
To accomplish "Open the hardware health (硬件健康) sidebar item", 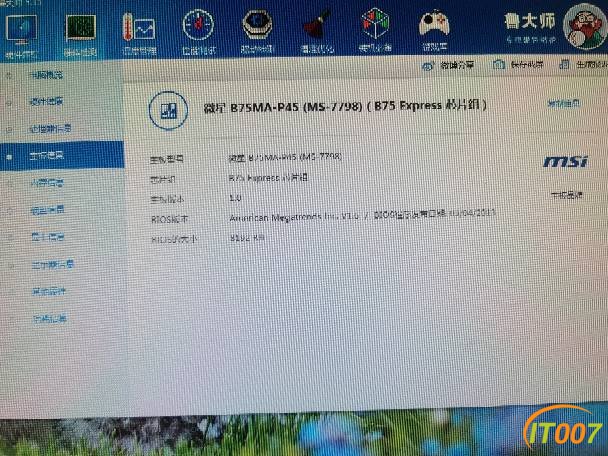I will (x=46, y=102).
